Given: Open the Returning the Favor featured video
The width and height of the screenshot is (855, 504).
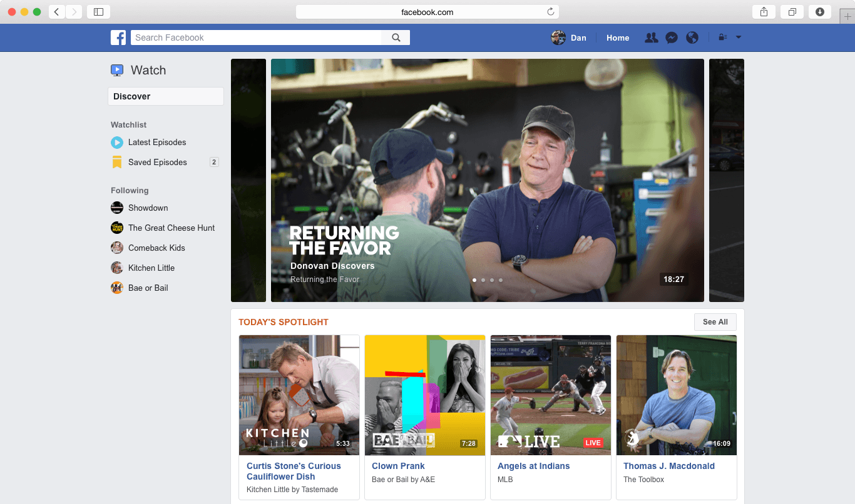Looking at the screenshot, I should point(487,179).
